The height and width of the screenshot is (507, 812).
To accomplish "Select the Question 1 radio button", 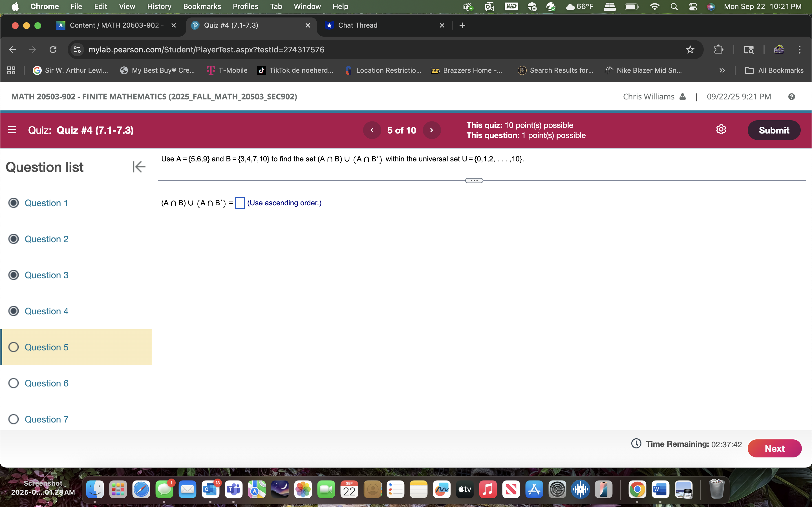I will 14,203.
